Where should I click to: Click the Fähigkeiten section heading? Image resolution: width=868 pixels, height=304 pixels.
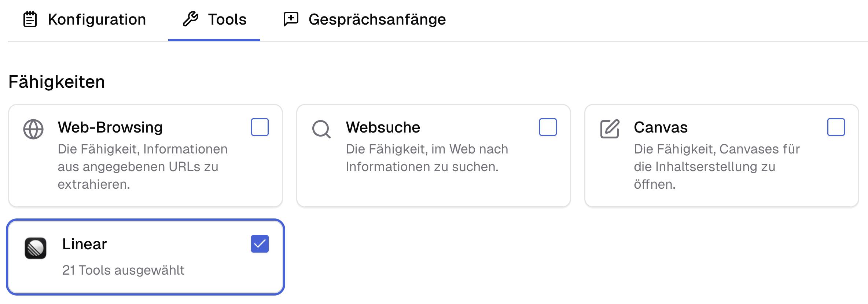[x=56, y=82]
